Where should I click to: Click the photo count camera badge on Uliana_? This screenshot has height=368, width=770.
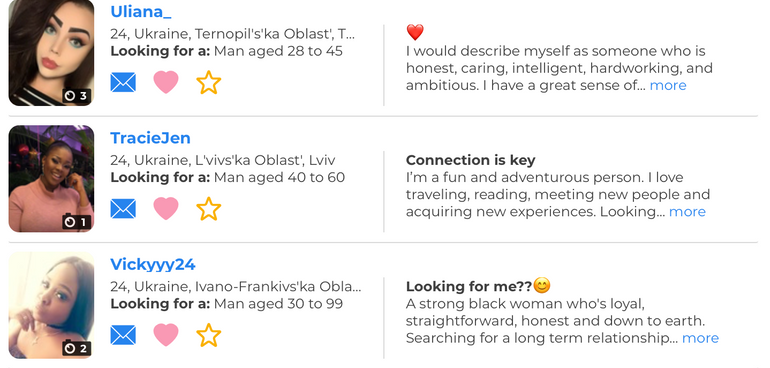(x=76, y=95)
